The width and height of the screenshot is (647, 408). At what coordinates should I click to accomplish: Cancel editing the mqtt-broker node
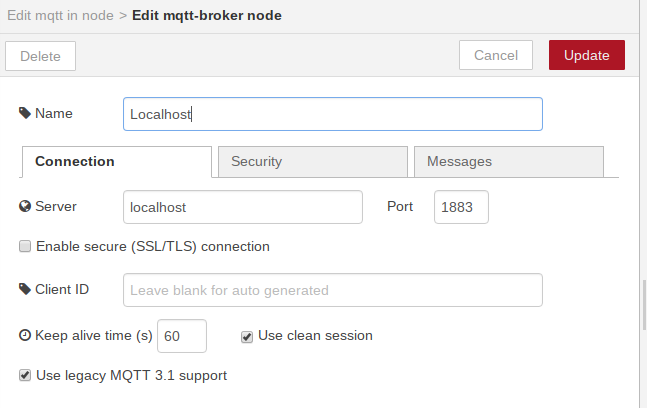pos(496,56)
